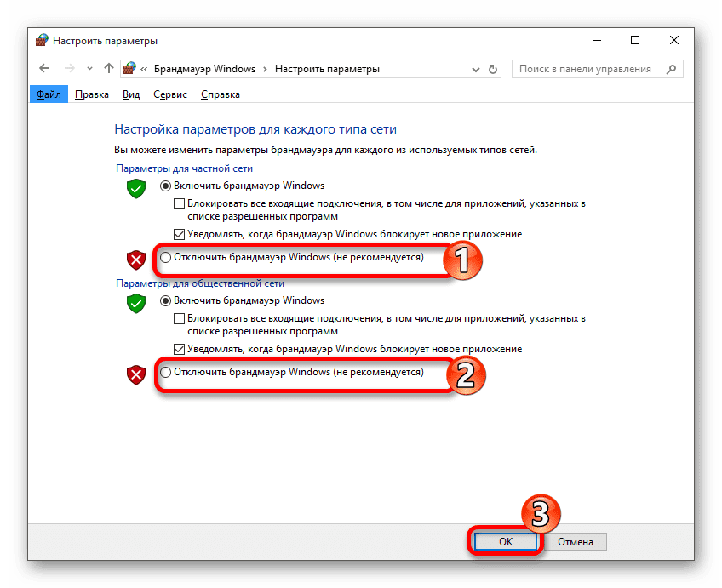The height and width of the screenshot is (588, 722).
Task: Expand the double-chevron breadcrumb overflow
Action: tap(144, 70)
